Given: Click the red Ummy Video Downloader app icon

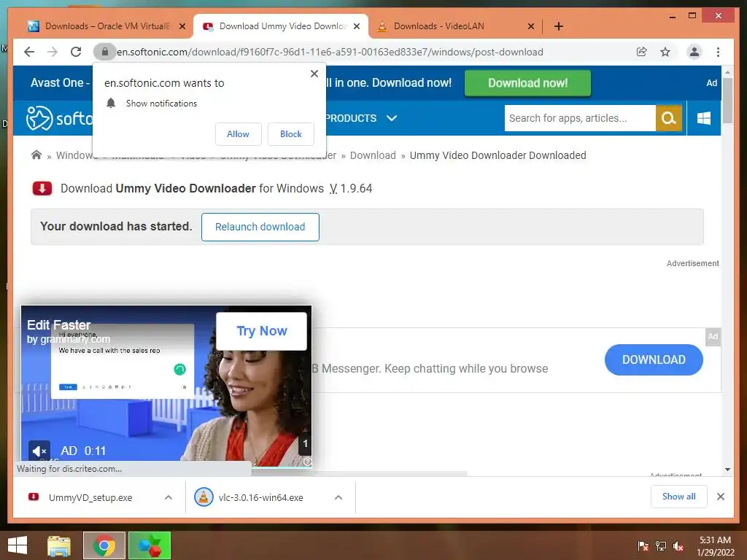Looking at the screenshot, I should (42, 189).
